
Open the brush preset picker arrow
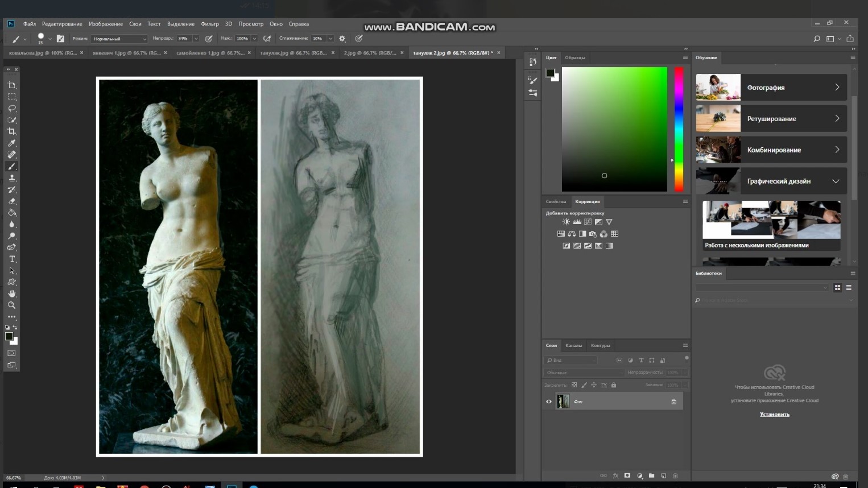tap(50, 39)
